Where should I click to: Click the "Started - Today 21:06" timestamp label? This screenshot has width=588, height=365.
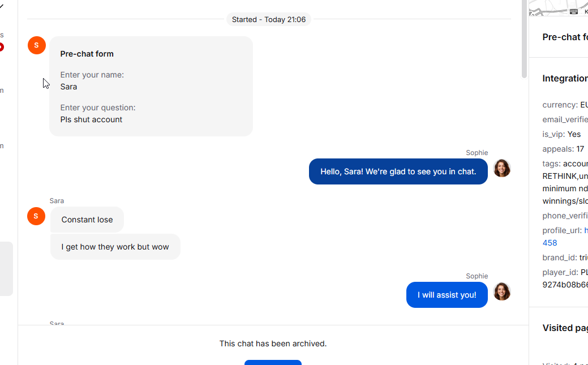pos(269,19)
